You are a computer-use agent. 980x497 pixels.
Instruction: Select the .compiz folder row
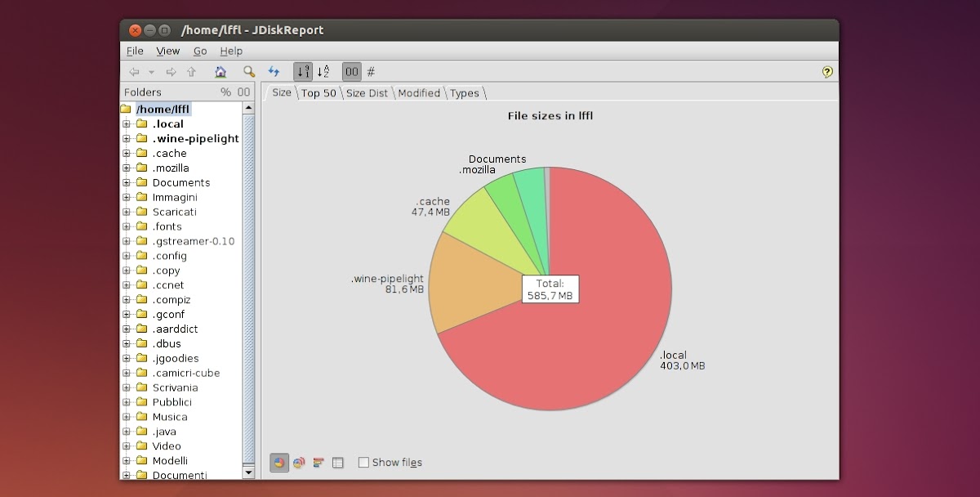(171, 300)
